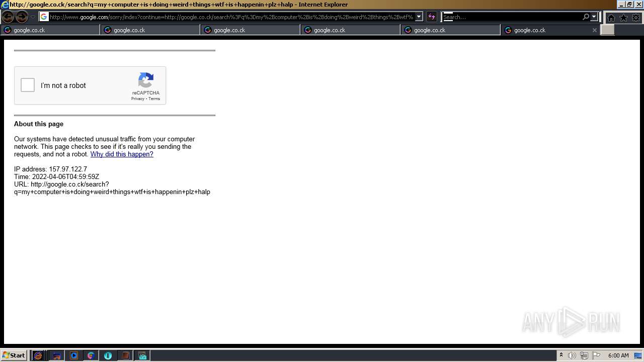Open the reCAPTCHA Terms link

tap(154, 99)
